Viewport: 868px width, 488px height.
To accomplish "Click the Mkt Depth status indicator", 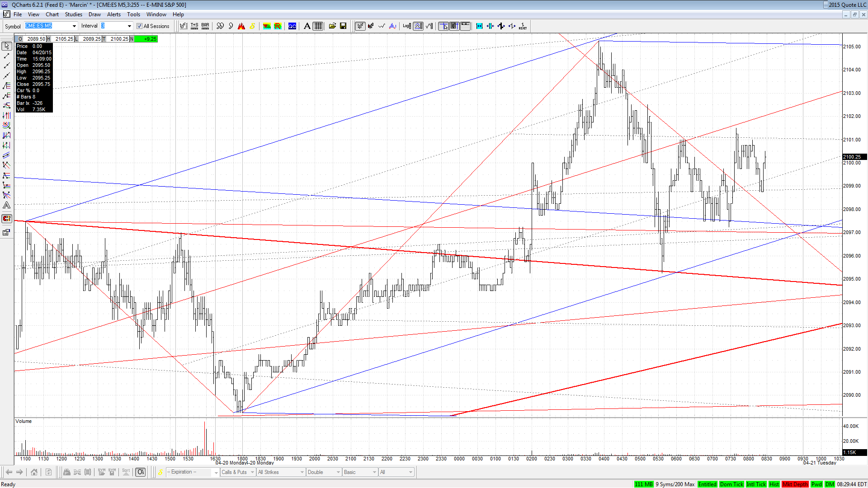I will (795, 484).
